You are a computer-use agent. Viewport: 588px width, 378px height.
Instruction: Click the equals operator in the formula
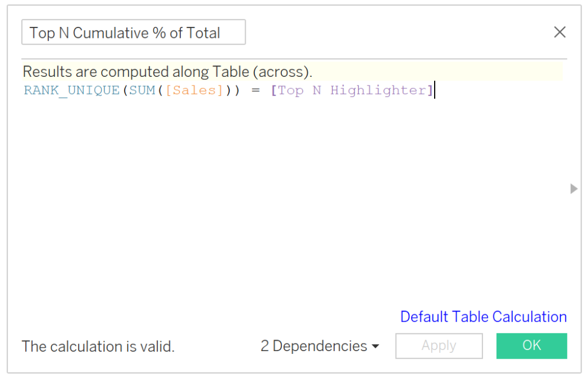[256, 90]
